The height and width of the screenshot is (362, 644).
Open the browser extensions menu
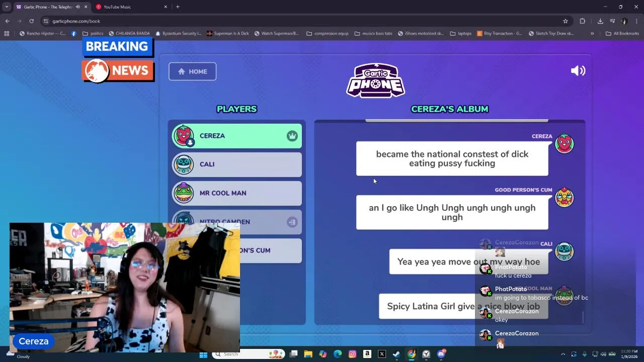(x=583, y=21)
